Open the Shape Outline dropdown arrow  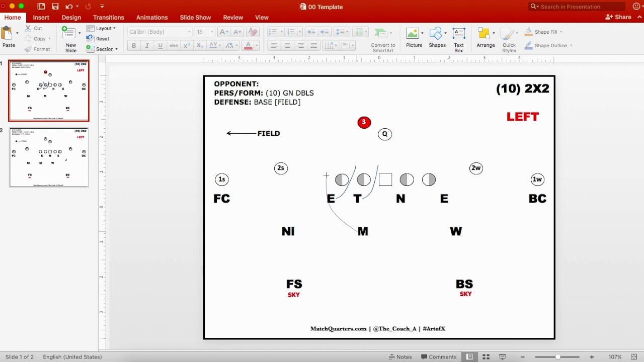[x=571, y=45]
